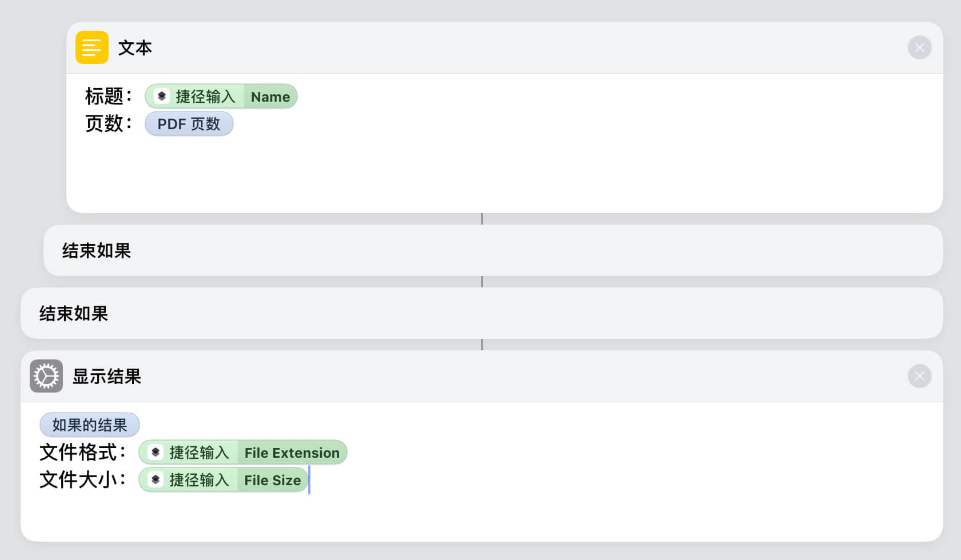961x560 pixels.
Task: Remove the 文本 action with its X button
Action: 919,47
